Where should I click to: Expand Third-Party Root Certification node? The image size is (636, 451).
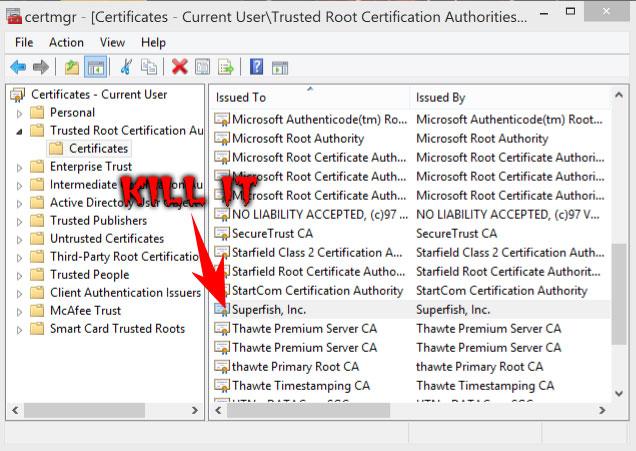coord(19,258)
